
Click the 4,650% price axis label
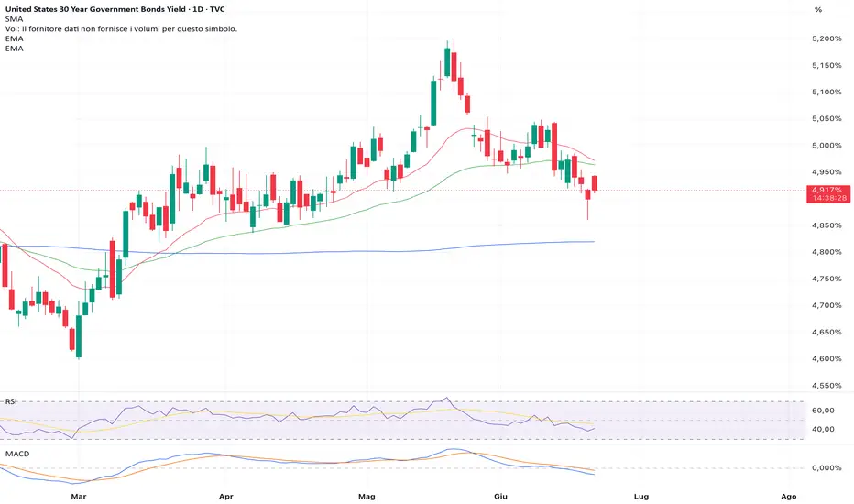[x=827, y=333]
